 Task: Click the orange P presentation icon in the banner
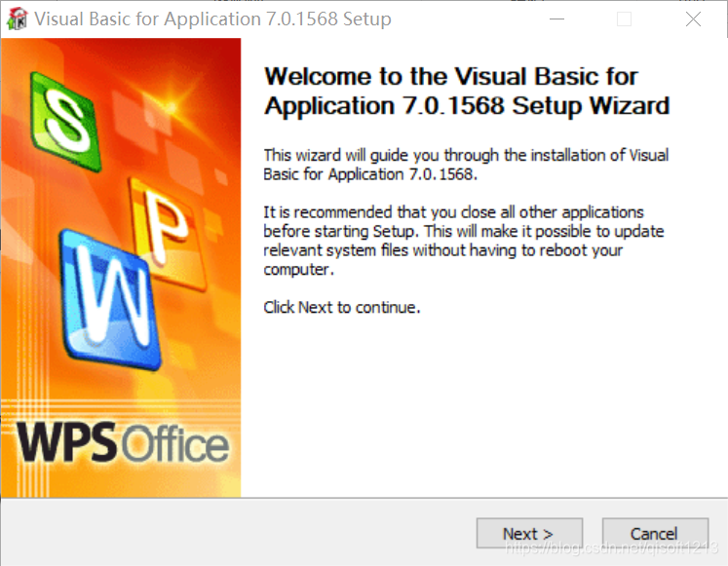click(x=168, y=232)
